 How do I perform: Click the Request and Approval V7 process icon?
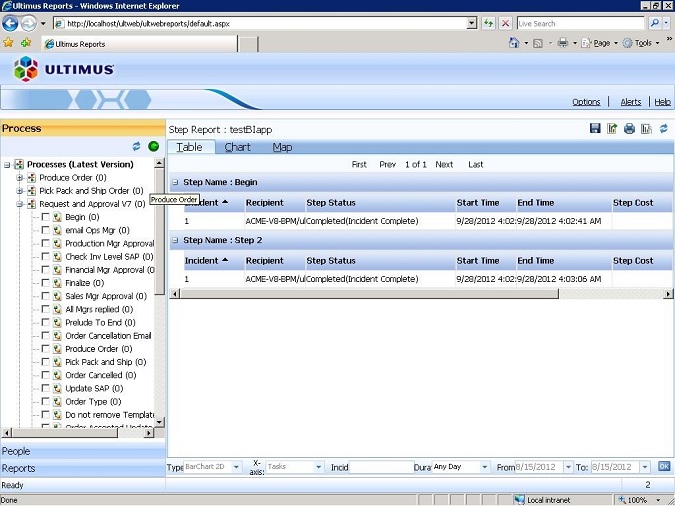[x=31, y=204]
